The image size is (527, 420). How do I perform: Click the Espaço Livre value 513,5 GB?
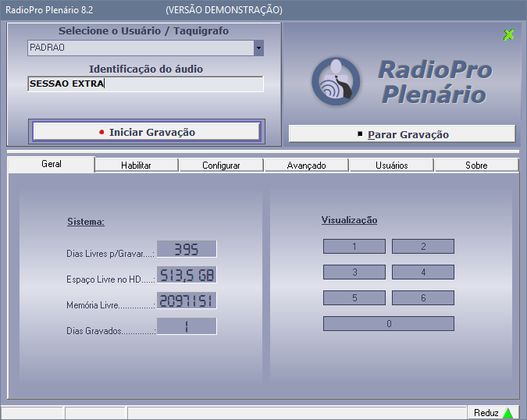tap(187, 275)
